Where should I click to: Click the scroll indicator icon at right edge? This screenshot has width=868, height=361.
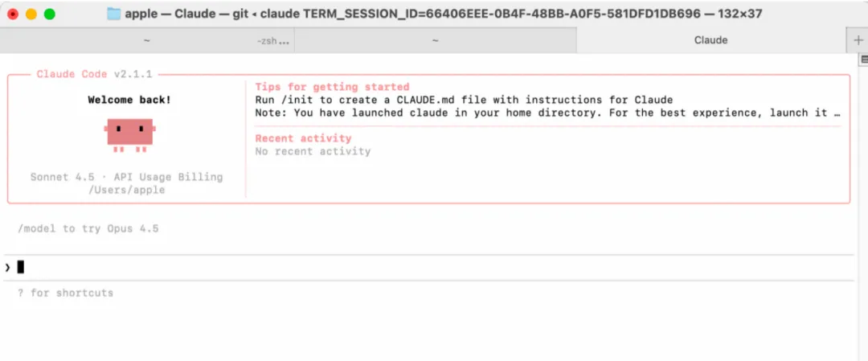[x=864, y=59]
